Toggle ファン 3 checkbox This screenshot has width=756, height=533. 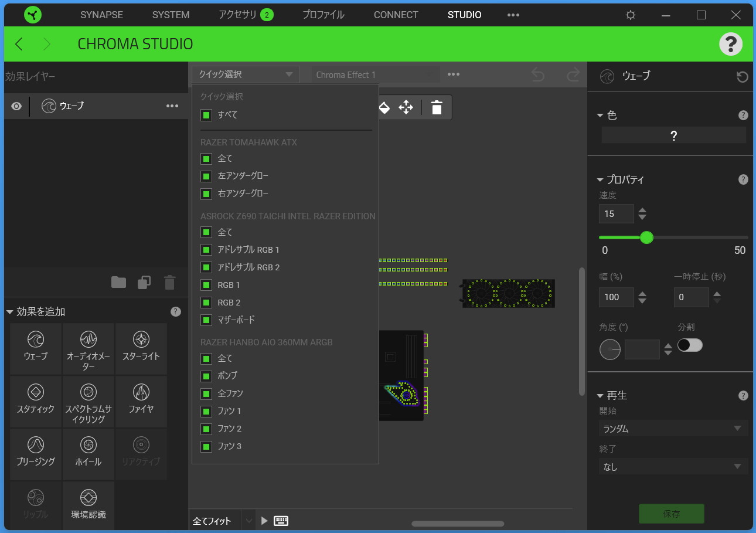(x=206, y=447)
